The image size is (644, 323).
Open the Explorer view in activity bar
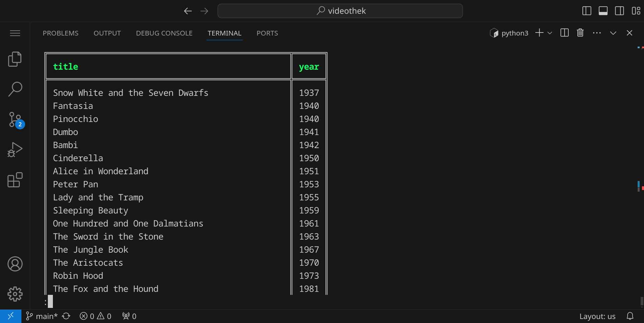(x=15, y=59)
